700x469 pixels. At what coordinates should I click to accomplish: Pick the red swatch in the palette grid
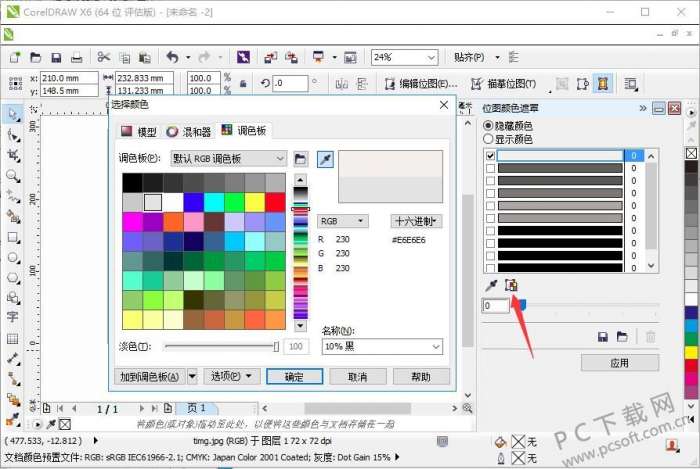(275, 202)
